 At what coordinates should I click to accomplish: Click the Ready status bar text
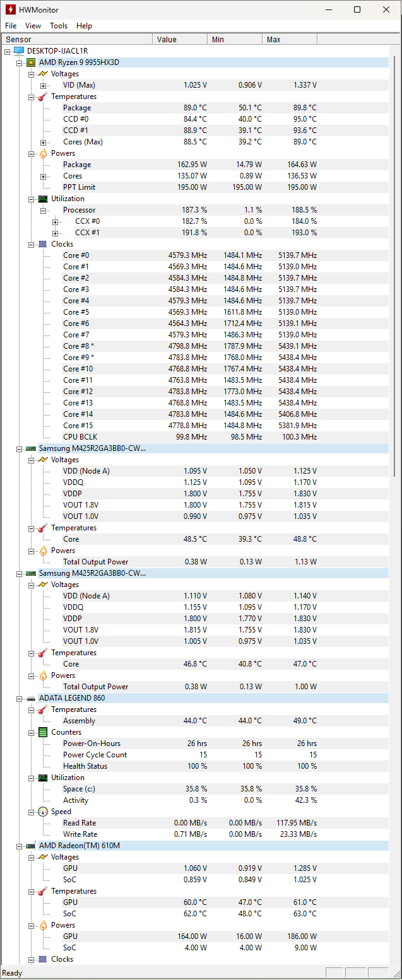13,973
